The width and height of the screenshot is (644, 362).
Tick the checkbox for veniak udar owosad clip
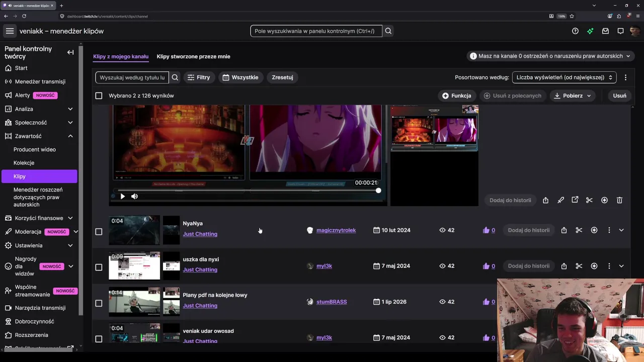click(x=99, y=339)
